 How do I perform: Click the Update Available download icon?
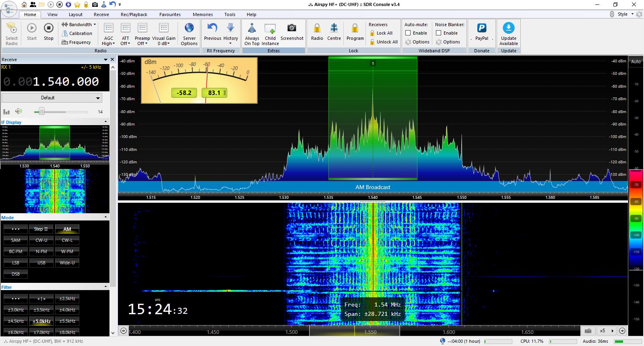click(508, 28)
